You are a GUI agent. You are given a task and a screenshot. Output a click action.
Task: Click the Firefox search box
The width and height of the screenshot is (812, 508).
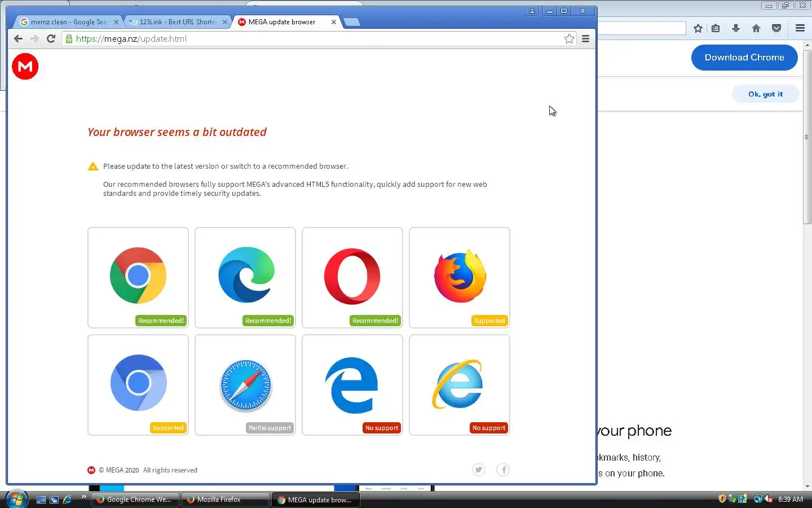pyautogui.click(x=642, y=28)
